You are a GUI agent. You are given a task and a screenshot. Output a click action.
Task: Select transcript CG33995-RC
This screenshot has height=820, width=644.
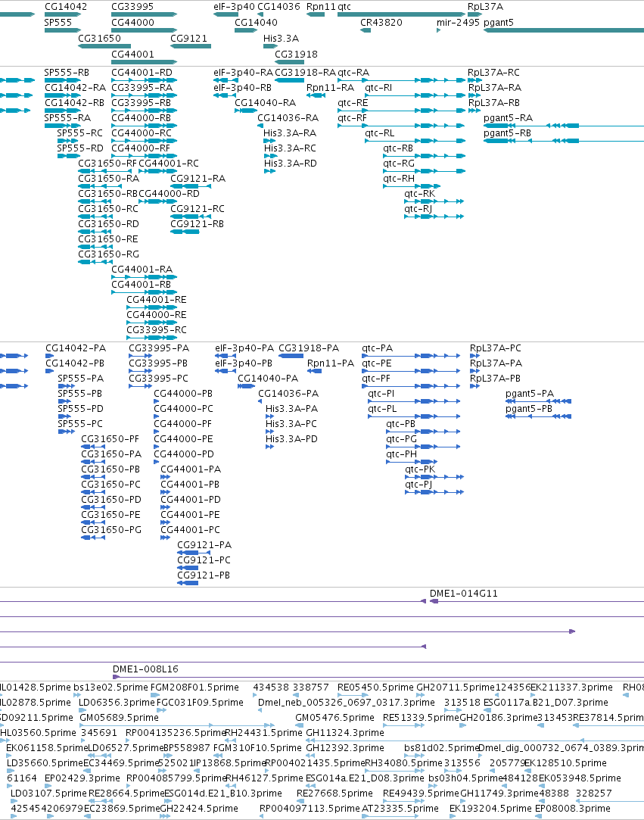click(x=157, y=330)
